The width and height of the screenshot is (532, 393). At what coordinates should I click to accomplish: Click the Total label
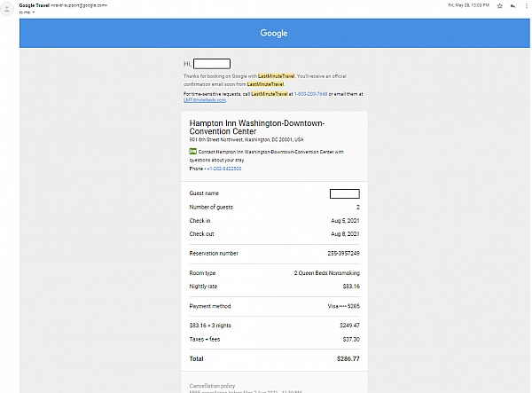pos(197,358)
